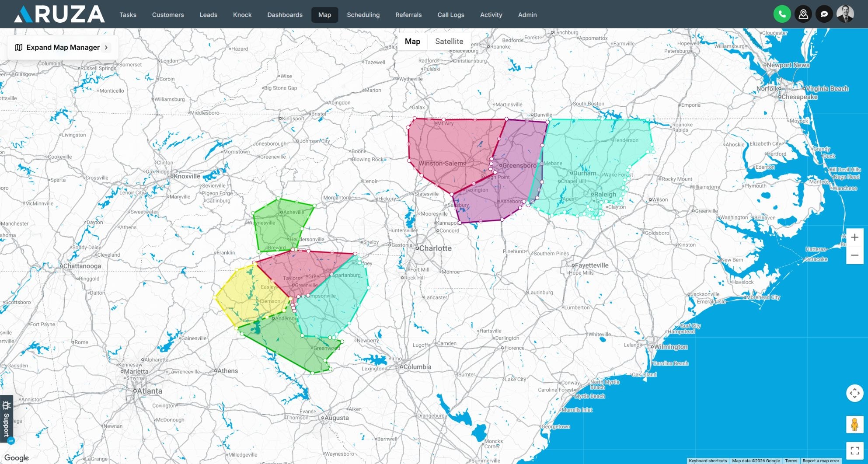This screenshot has width=868, height=464.
Task: Click the Atlanta city label
Action: tap(150, 391)
